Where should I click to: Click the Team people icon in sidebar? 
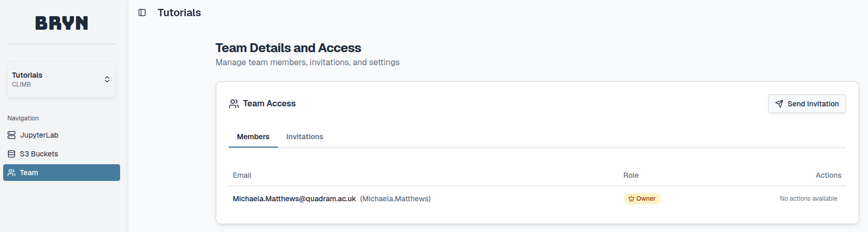(11, 173)
